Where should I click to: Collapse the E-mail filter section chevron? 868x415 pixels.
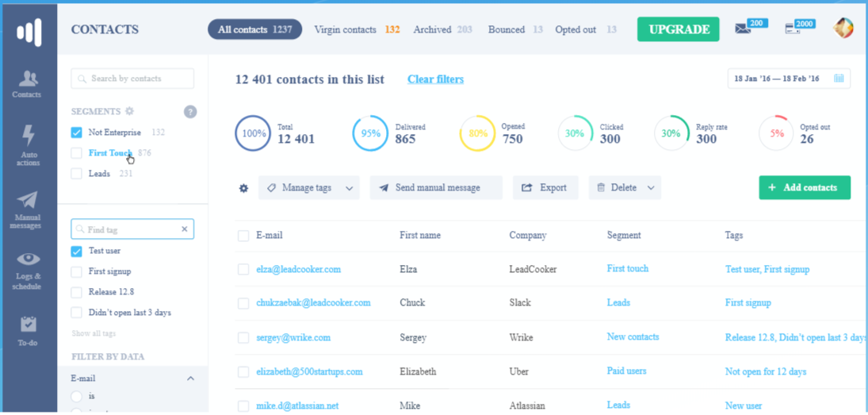[190, 378]
